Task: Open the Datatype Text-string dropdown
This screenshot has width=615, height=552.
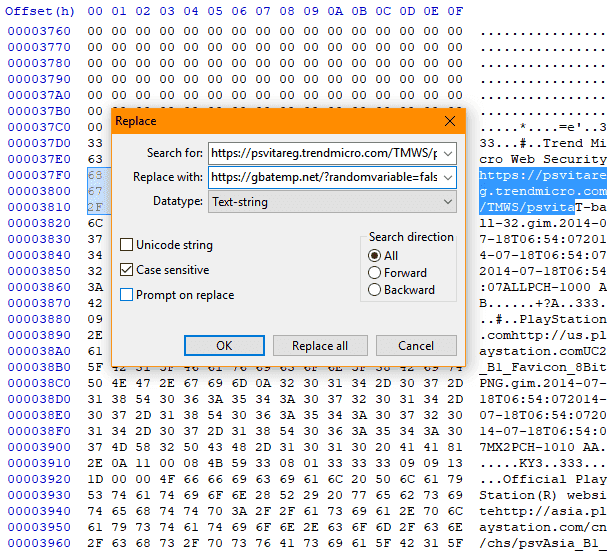Action: click(x=332, y=202)
